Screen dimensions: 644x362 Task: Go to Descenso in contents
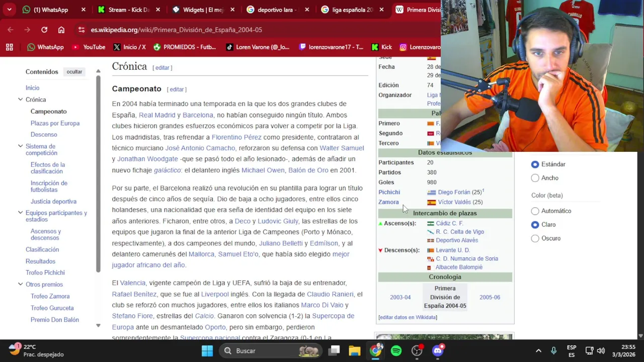44,135
